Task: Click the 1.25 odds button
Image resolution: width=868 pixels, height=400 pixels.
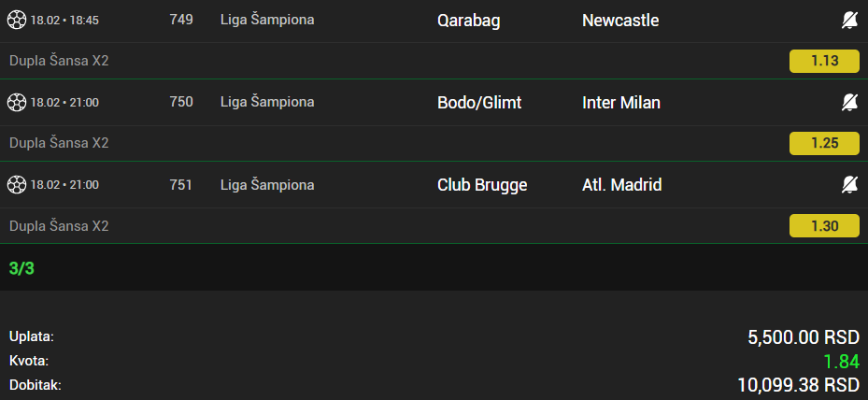Action: [x=824, y=143]
